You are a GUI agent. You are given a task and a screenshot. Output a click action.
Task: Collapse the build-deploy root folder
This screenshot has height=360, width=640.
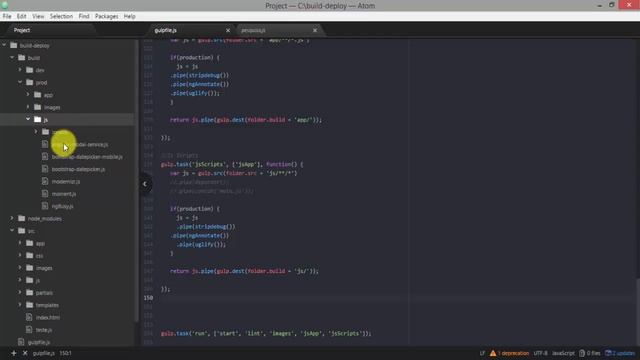pyautogui.click(x=4, y=45)
